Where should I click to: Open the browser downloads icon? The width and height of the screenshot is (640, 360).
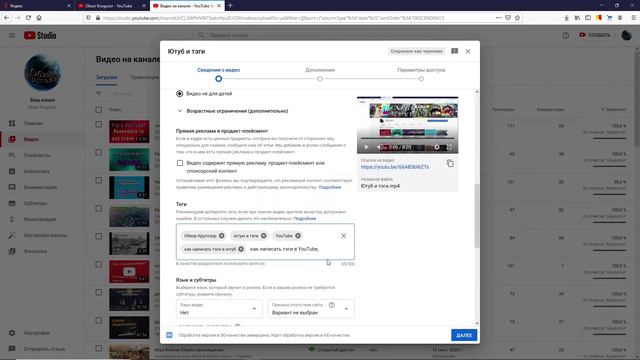coord(567,18)
